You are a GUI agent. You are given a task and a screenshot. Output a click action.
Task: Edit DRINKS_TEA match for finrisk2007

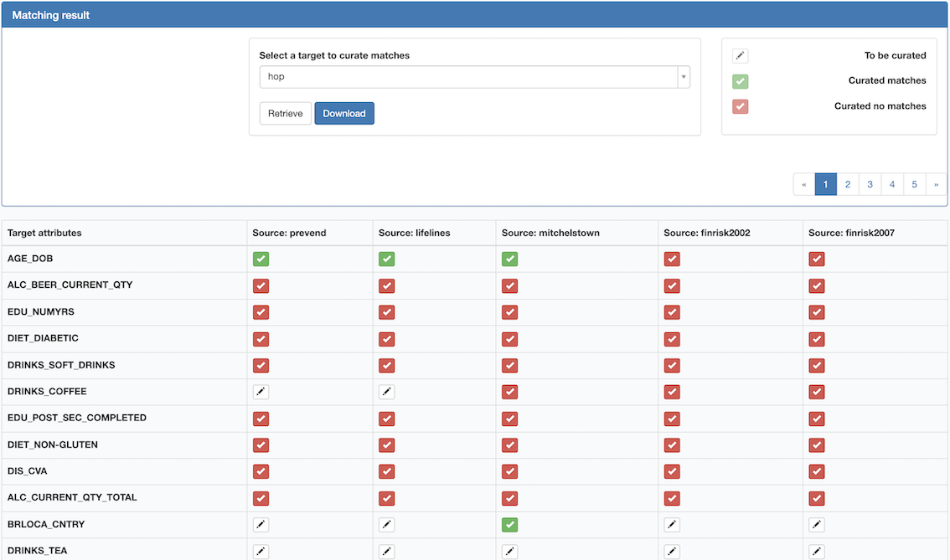817,552
